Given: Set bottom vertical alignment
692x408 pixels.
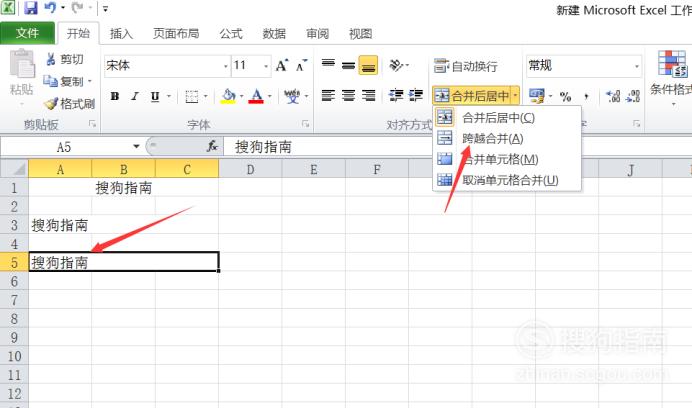Looking at the screenshot, I should (368, 65).
